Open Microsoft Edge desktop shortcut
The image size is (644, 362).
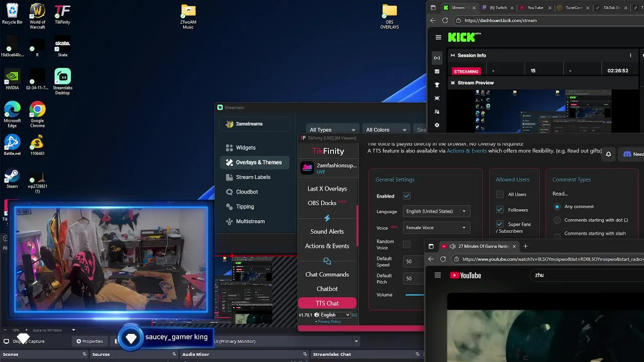(12, 115)
